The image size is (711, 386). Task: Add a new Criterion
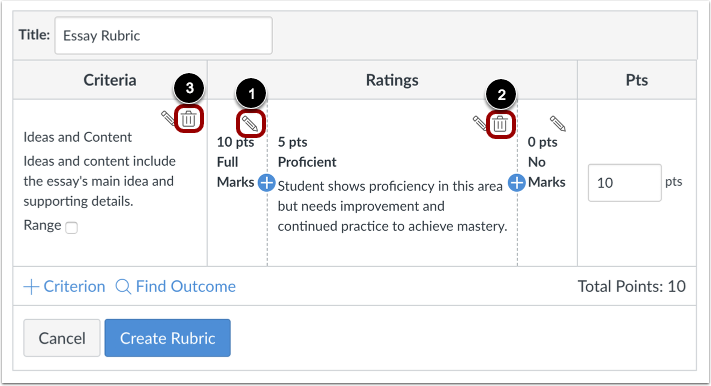pyautogui.click(x=64, y=287)
